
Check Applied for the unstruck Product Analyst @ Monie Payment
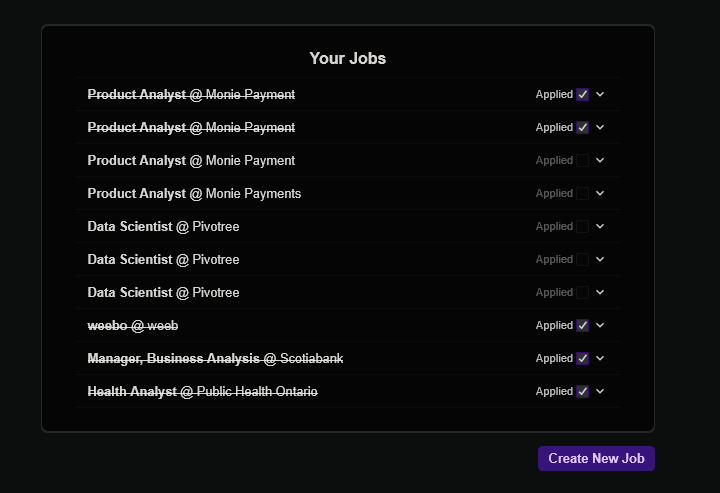point(582,161)
